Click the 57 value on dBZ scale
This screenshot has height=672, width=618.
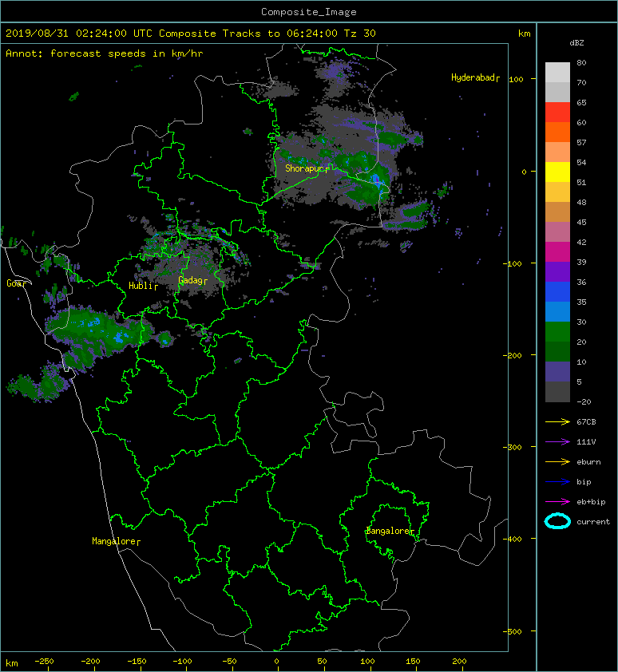coord(581,142)
